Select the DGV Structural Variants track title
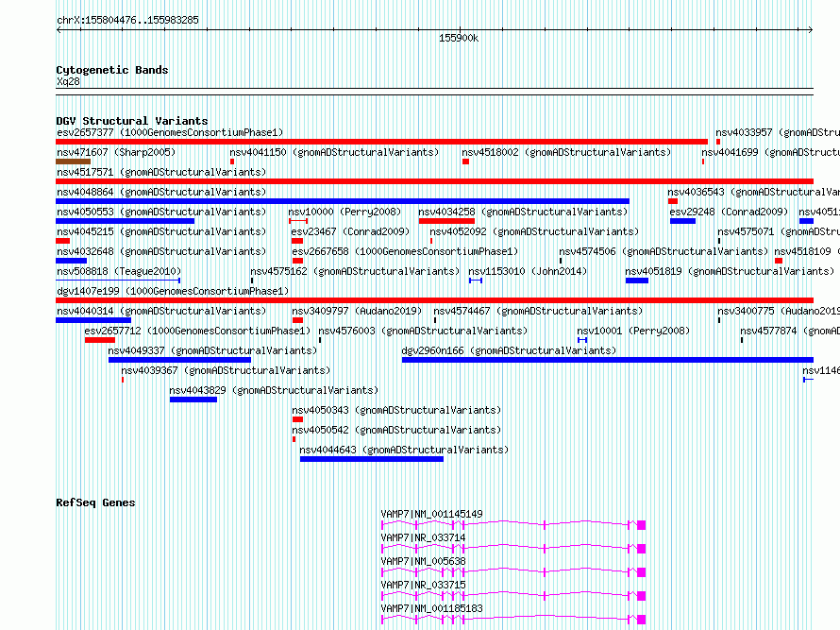 tap(132, 121)
